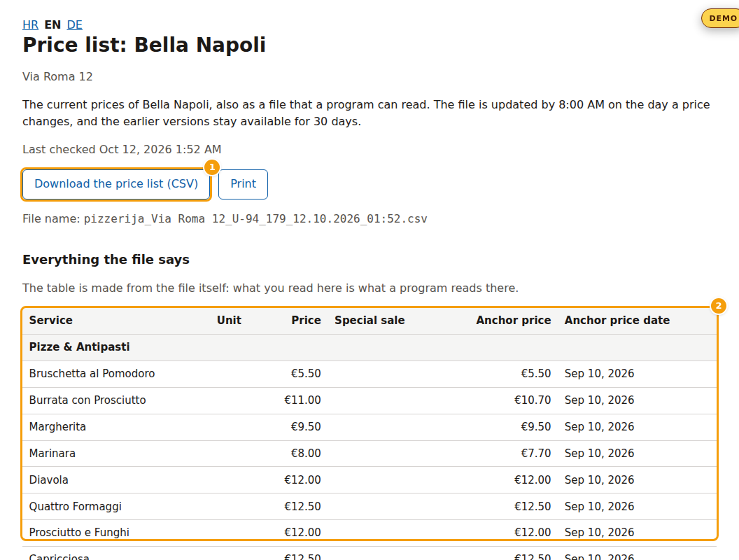Click the Quattro Formaggi price €12.50

tap(302, 507)
